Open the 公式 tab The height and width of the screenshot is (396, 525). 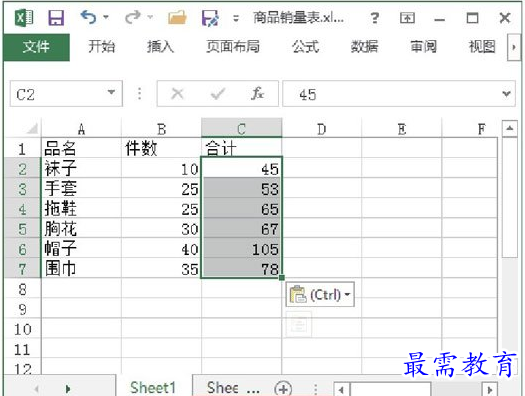(x=305, y=47)
